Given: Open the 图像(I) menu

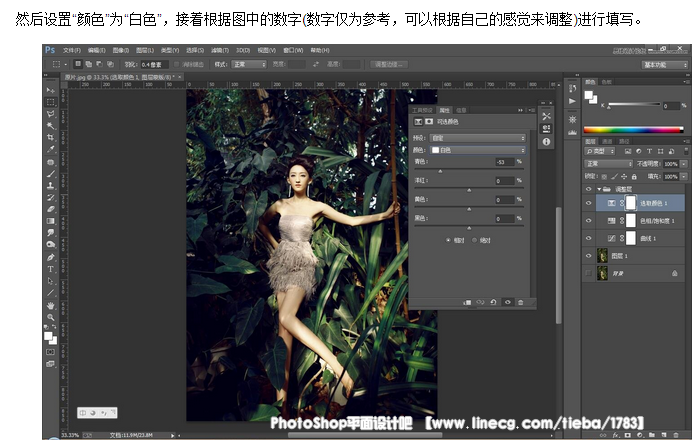Looking at the screenshot, I should click(121, 50).
